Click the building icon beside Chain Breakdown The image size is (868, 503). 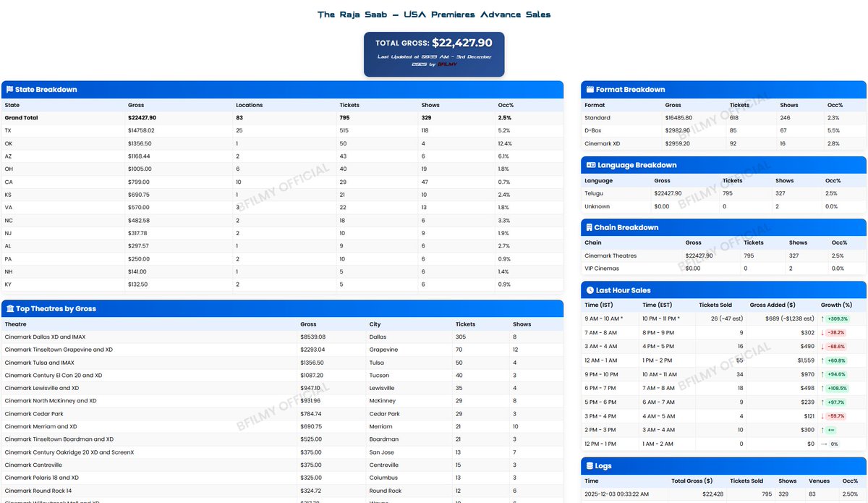(589, 227)
